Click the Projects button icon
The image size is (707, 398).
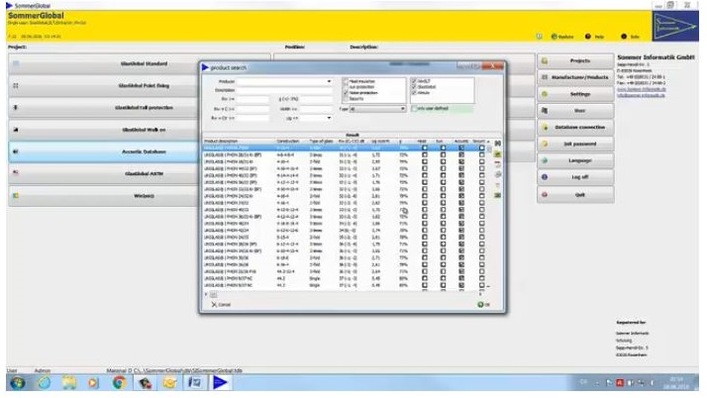[x=545, y=60]
